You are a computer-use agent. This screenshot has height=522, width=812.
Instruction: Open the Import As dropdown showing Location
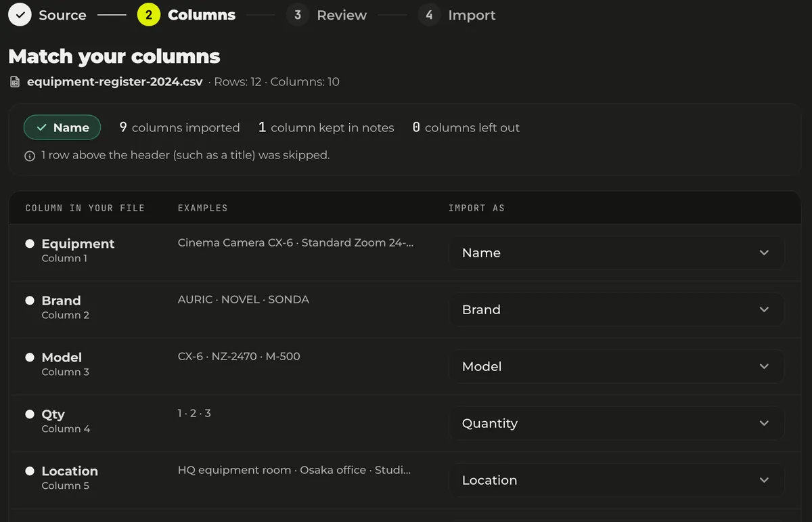pos(616,480)
